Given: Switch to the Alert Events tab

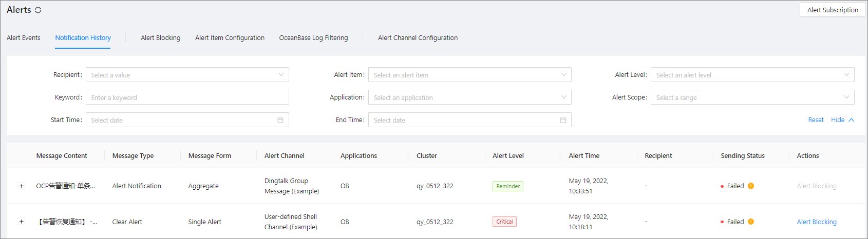Looking at the screenshot, I should tap(24, 38).
